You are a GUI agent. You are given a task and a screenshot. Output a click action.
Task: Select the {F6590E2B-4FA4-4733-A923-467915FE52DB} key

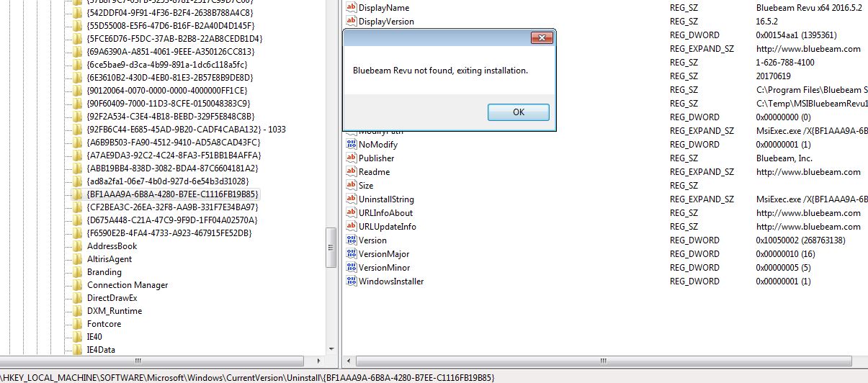169,233
